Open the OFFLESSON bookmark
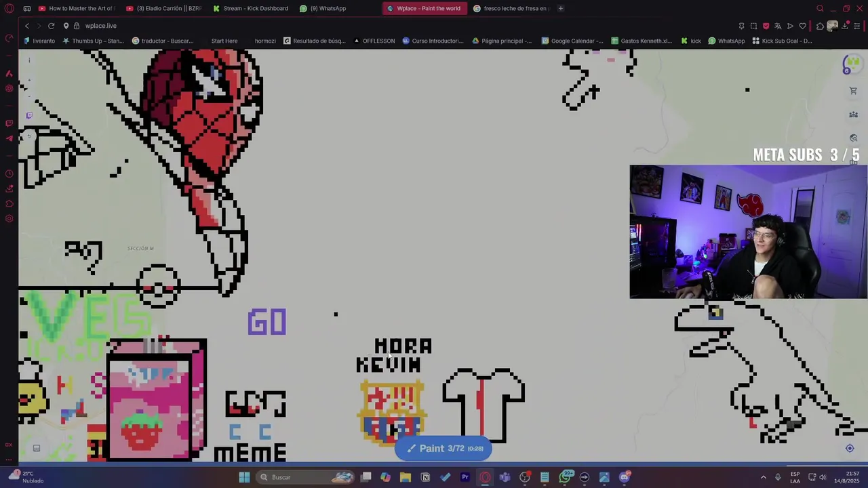 coord(374,41)
